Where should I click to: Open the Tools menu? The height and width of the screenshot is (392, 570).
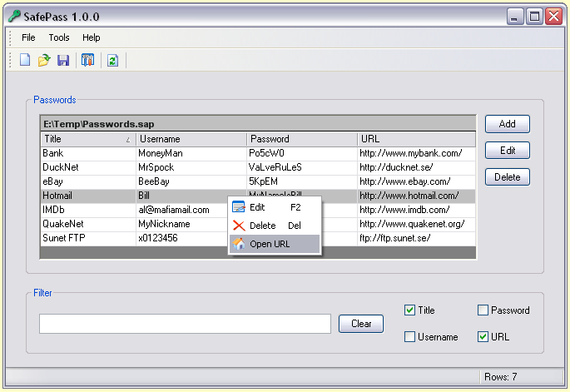click(x=59, y=37)
